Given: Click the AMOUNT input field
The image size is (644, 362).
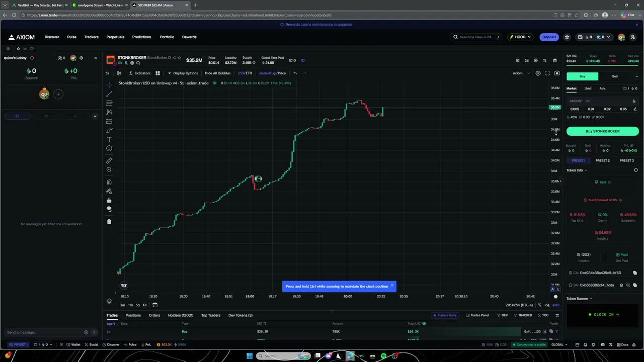Looking at the screenshot, I should coord(603,101).
